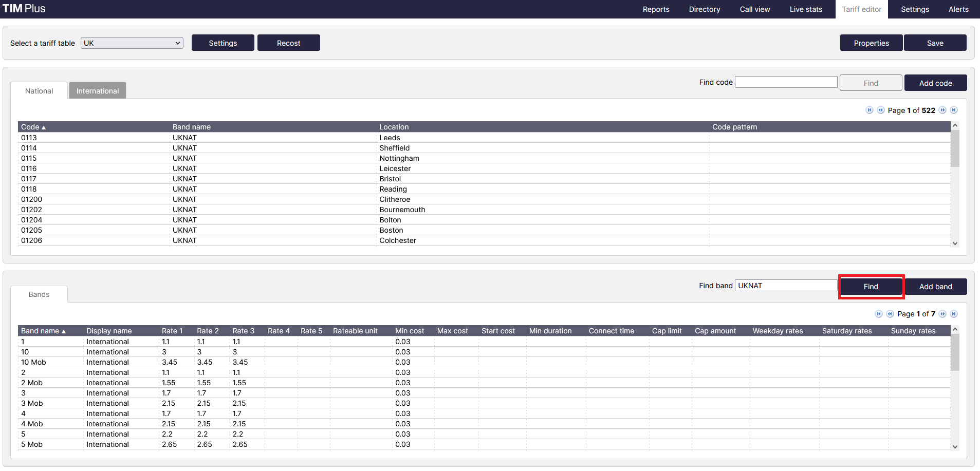Click into the Find code input field
The height and width of the screenshot is (471, 980).
coord(786,82)
